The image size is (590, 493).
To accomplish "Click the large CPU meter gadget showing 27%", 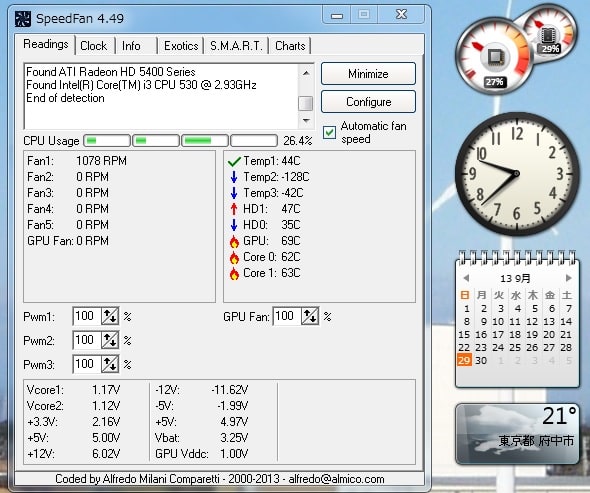I will 494,56.
